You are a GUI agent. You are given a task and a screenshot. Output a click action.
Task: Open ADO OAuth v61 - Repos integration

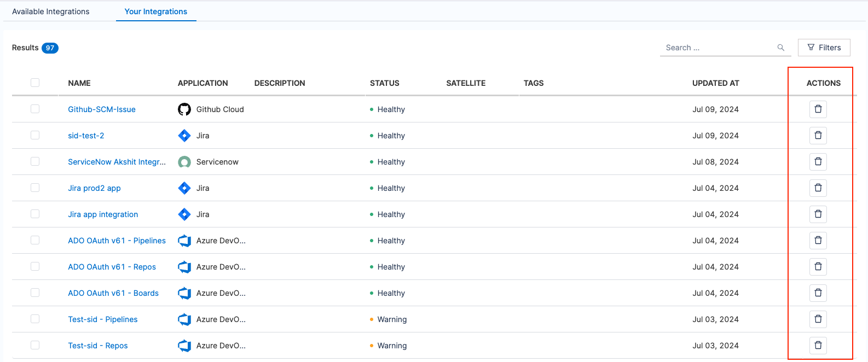pyautogui.click(x=112, y=267)
